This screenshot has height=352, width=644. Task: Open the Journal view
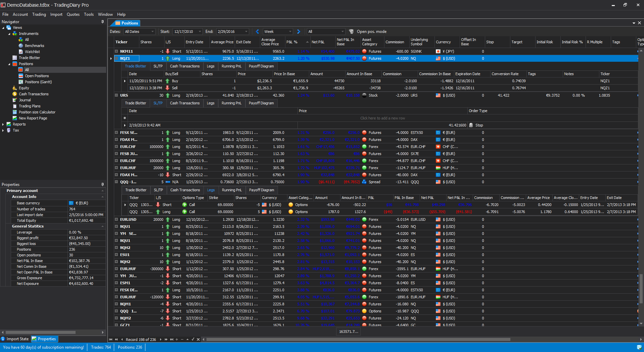[25, 100]
